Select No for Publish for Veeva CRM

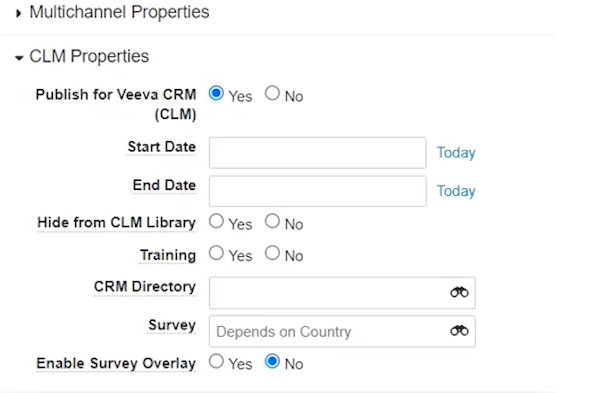pos(272,93)
